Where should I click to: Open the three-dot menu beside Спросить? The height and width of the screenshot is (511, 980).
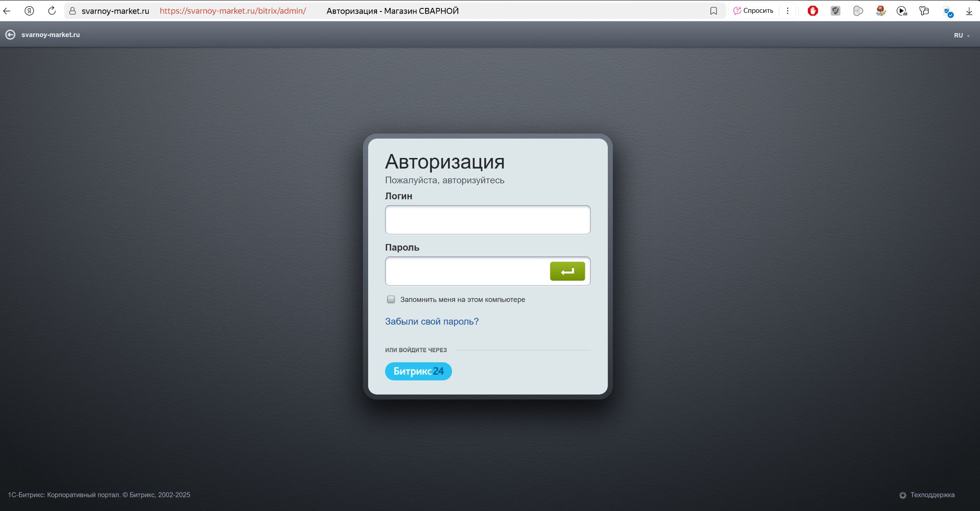click(x=788, y=11)
